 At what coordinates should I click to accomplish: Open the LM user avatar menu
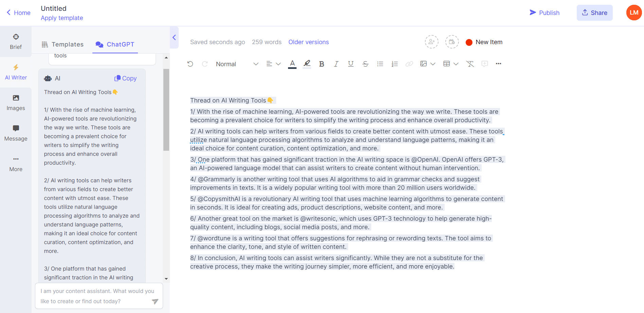(x=634, y=13)
